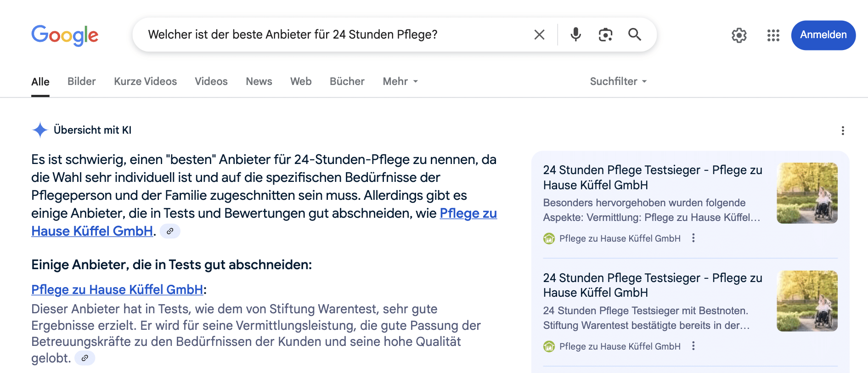This screenshot has height=373, width=868.
Task: Open the Google apps grid icon
Action: (x=773, y=35)
